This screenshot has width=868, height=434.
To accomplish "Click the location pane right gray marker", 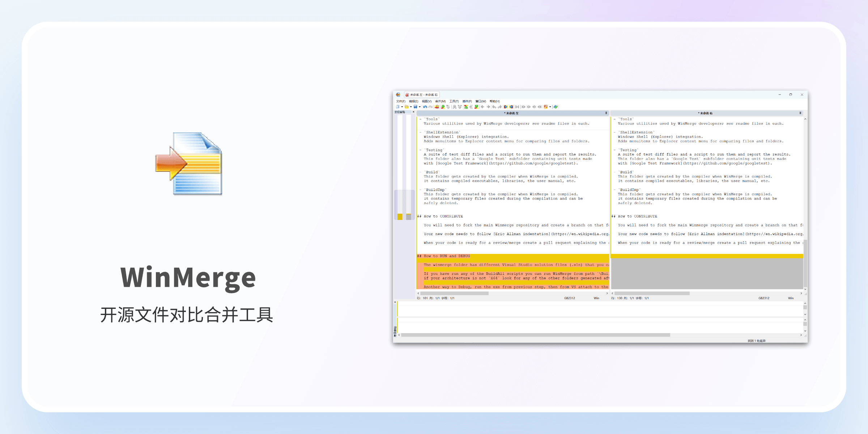I will (408, 217).
